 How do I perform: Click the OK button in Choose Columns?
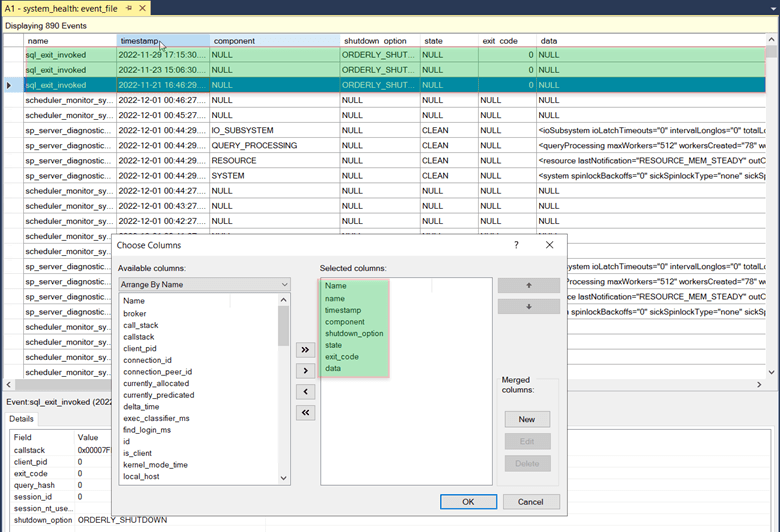pos(468,502)
